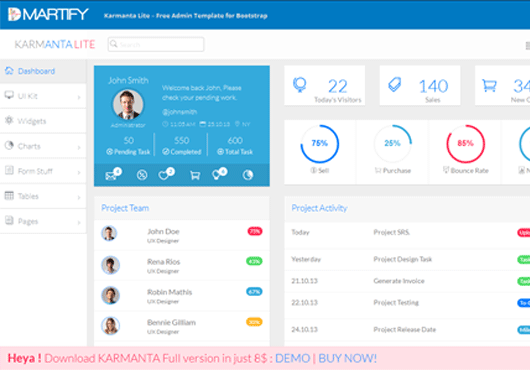The height and width of the screenshot is (370, 530).
Task: Click the Pages file icon
Action: (9, 220)
